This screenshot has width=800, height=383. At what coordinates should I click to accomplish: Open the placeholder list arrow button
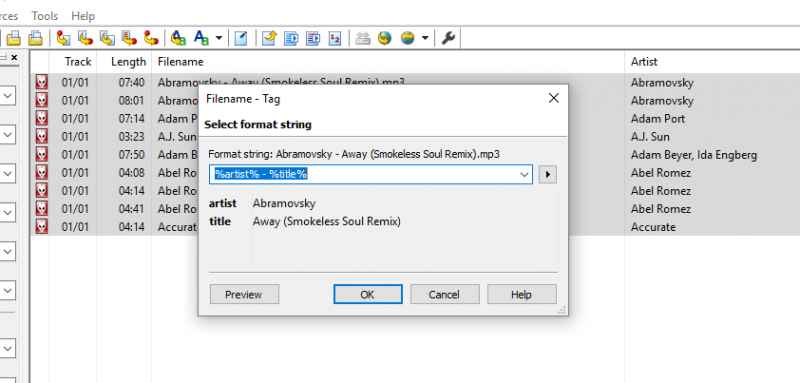547,174
